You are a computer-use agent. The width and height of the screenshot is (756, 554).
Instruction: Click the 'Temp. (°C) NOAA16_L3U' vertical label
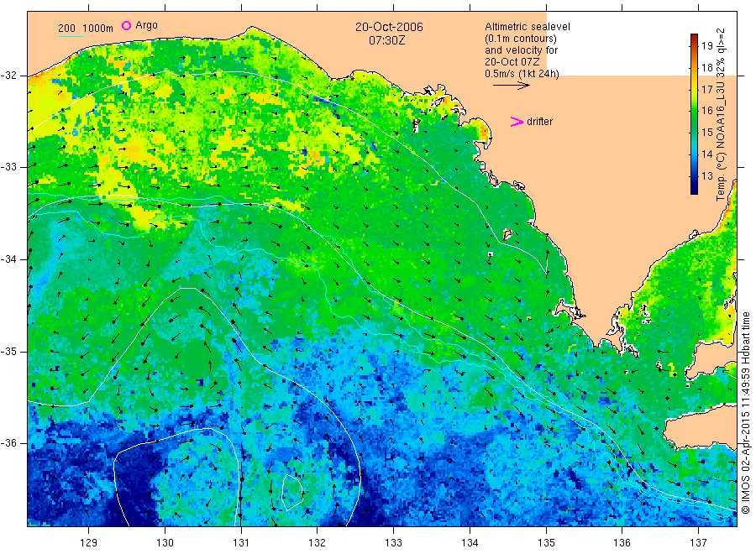point(721,142)
